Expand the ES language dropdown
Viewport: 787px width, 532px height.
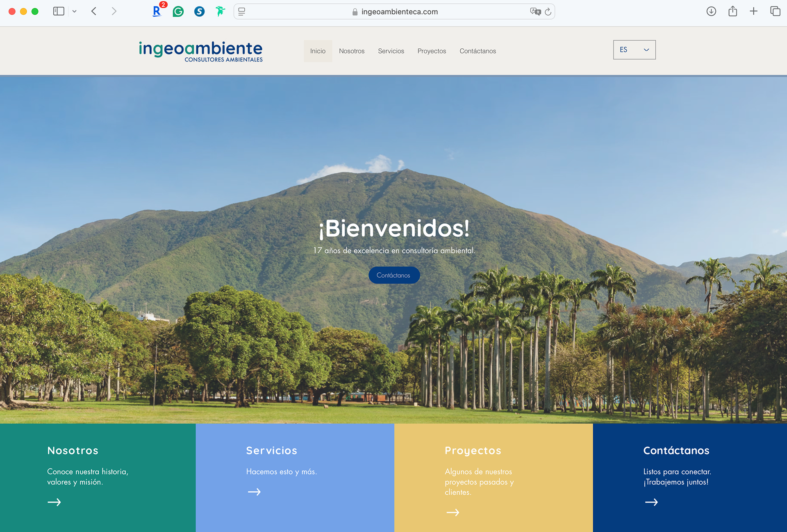pyautogui.click(x=634, y=50)
